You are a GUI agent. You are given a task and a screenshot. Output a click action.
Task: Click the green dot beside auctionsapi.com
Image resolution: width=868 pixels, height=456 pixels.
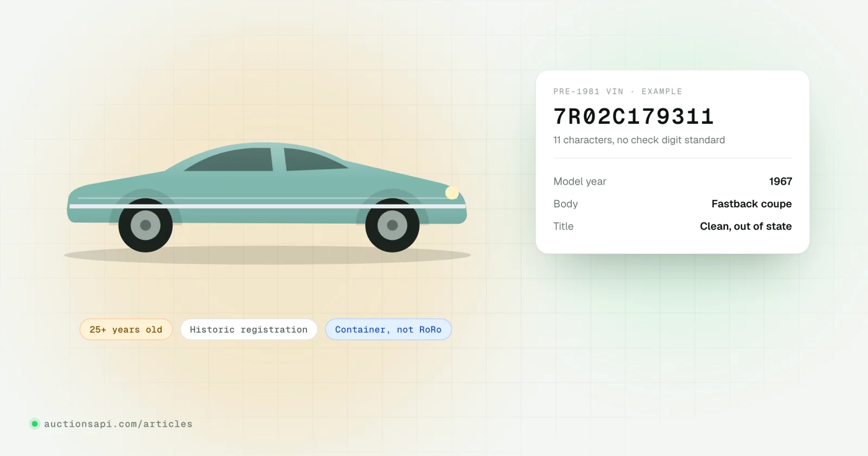click(x=35, y=424)
